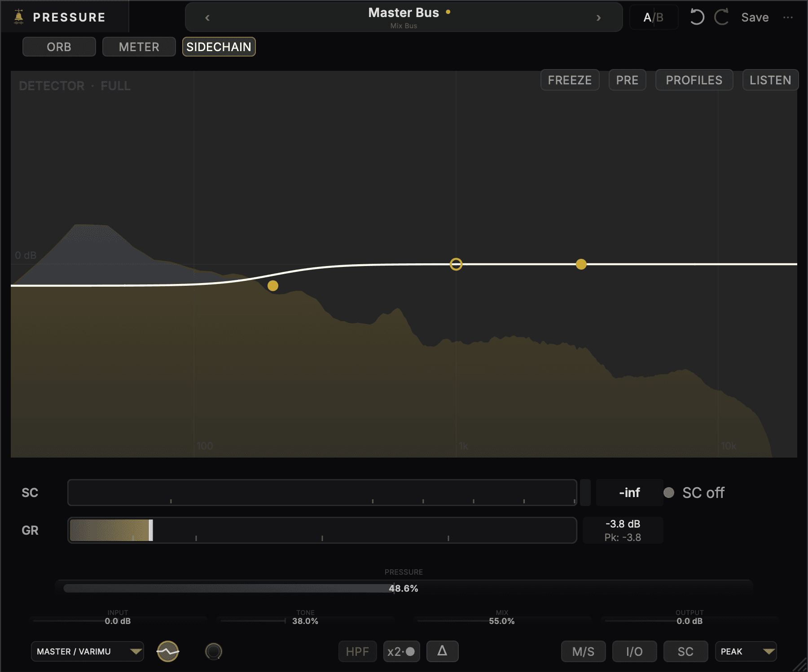Image resolution: width=808 pixels, height=672 pixels.
Task: Switch to the METER tab
Action: click(139, 47)
